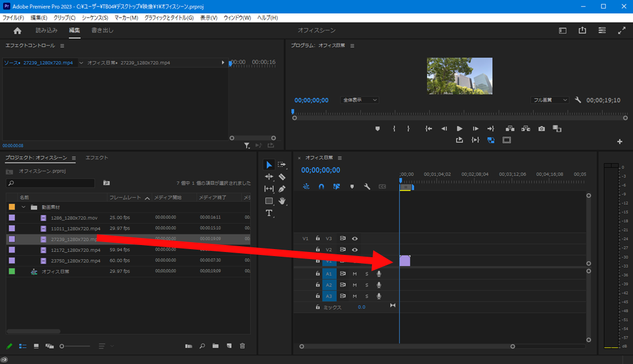Switch project panel to list view

click(23, 346)
